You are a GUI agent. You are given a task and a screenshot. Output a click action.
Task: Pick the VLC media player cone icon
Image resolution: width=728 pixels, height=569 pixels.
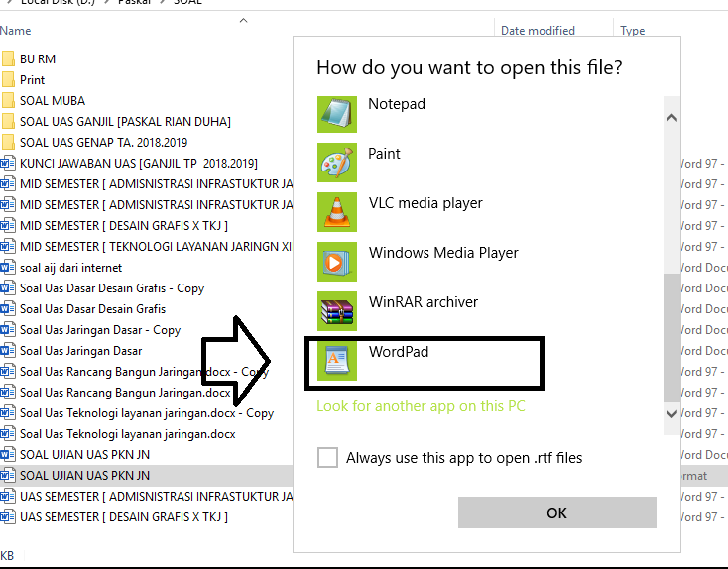click(x=337, y=212)
